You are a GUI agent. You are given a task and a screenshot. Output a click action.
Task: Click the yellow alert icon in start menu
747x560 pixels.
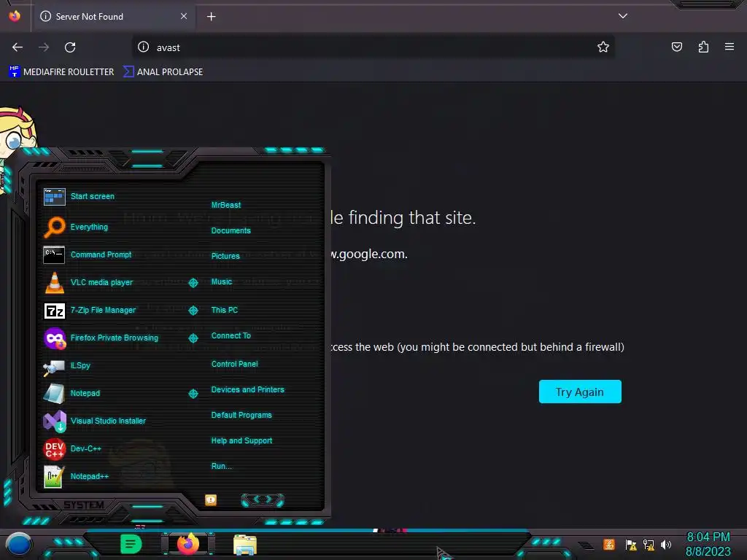pos(211,499)
